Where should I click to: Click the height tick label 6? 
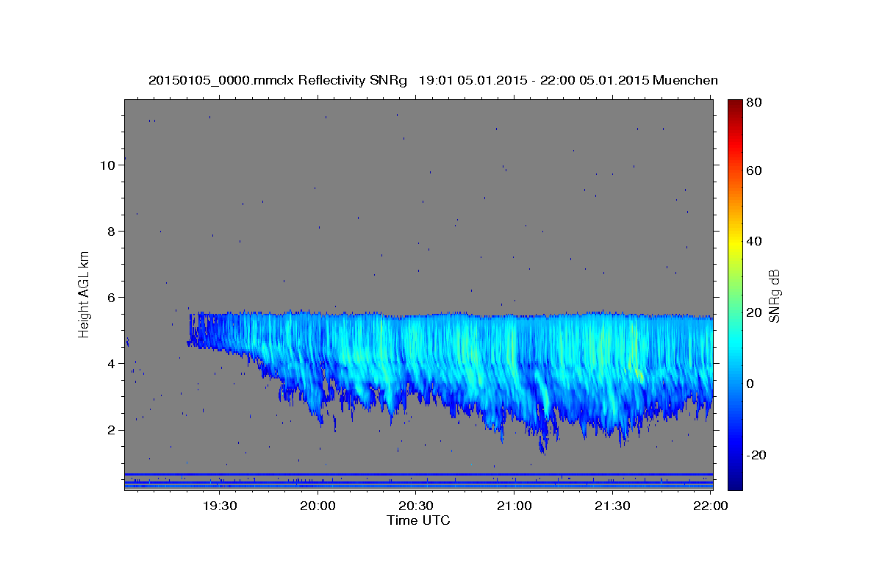[x=110, y=297]
